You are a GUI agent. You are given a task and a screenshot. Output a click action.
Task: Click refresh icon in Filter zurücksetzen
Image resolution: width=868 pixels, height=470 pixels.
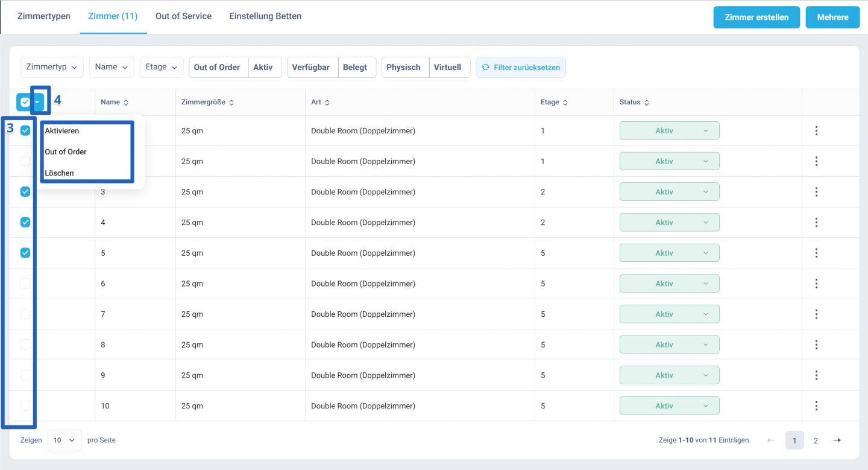tap(485, 68)
